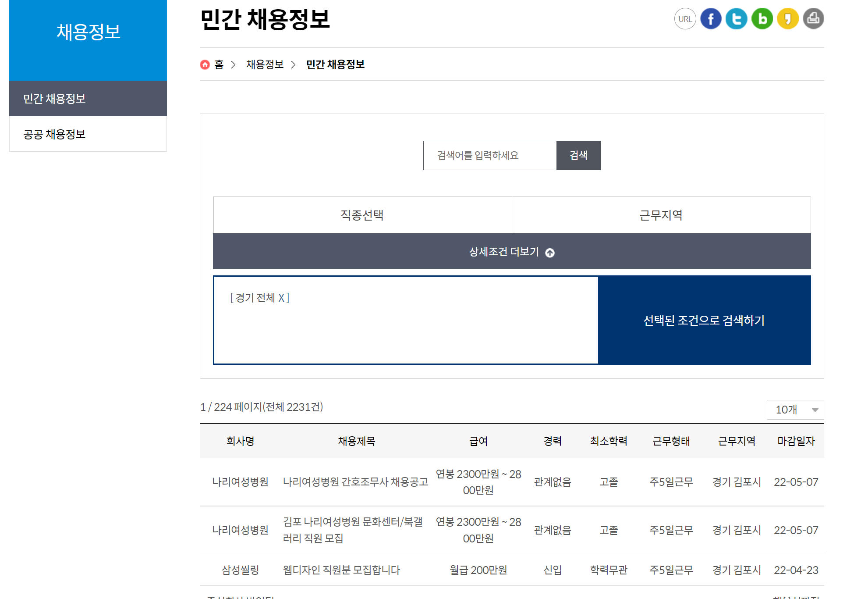The image size is (868, 599).
Task: Go to 채용정보 breadcrumb link
Action: pos(265,64)
